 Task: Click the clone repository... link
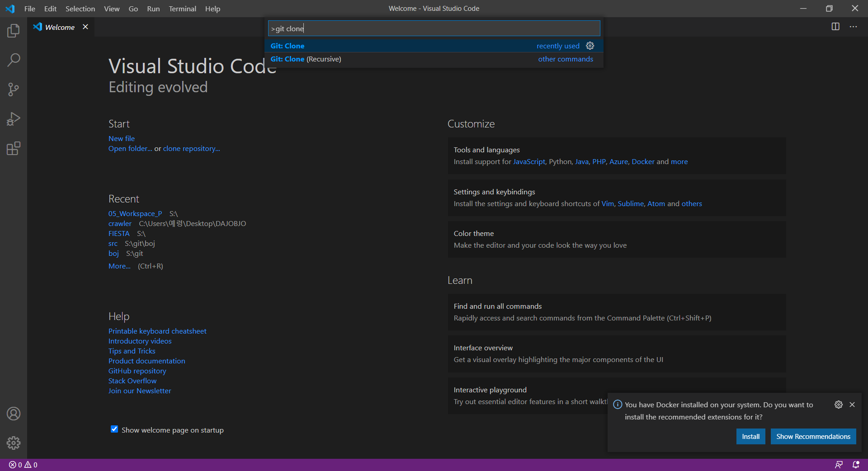pyautogui.click(x=192, y=148)
